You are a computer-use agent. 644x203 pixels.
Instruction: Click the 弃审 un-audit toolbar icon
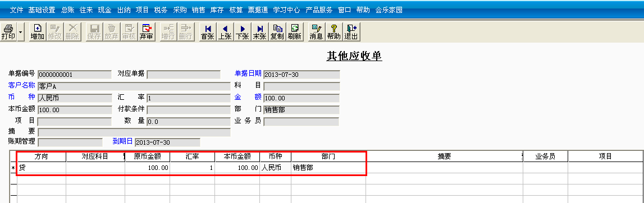click(x=146, y=31)
